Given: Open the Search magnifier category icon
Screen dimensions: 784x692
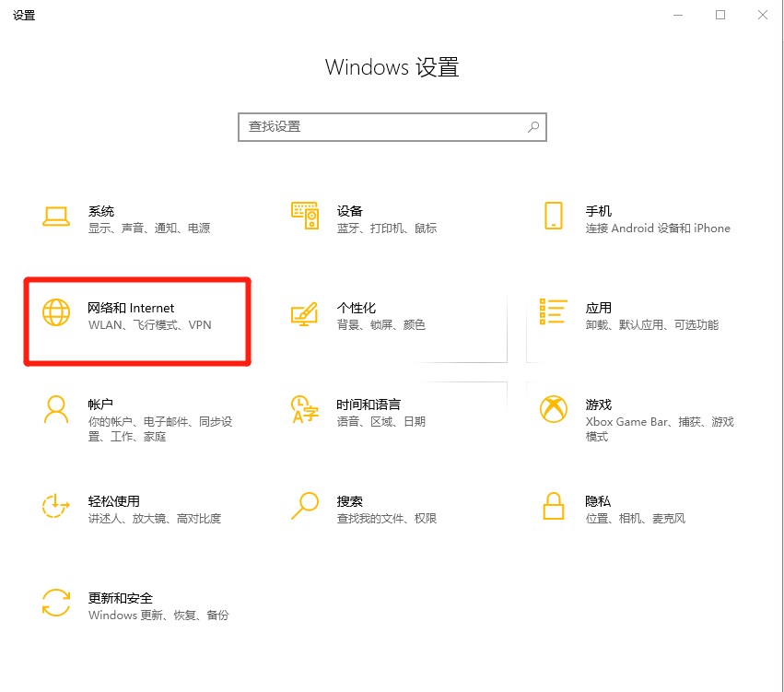Looking at the screenshot, I should tap(305, 506).
